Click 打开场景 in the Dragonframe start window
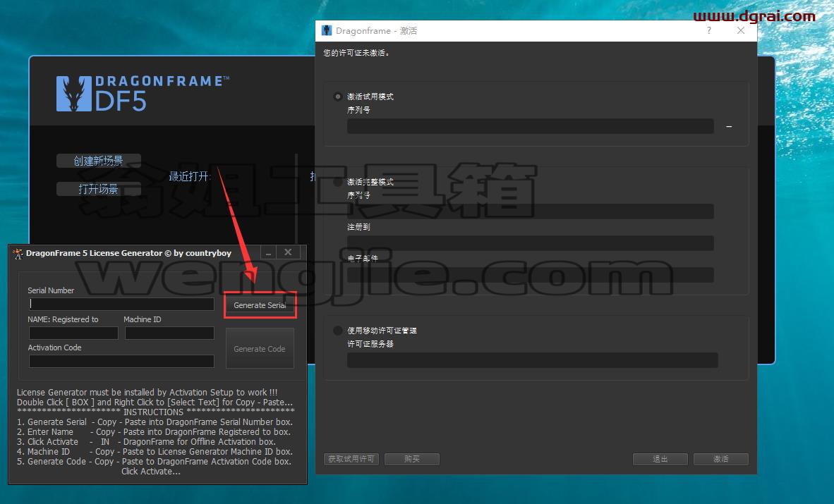Viewport: 834px width, 504px height. [98, 189]
